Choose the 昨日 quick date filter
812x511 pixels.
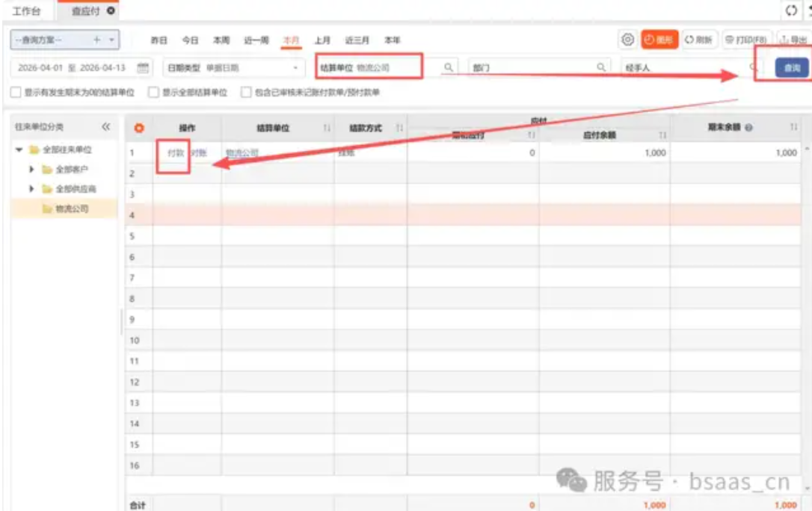(x=159, y=40)
